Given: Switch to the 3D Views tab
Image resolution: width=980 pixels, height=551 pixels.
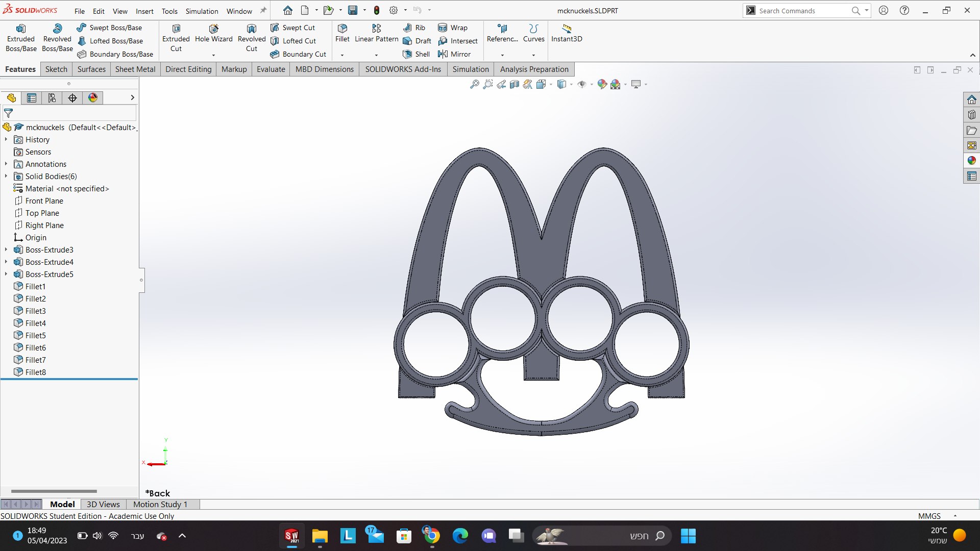Looking at the screenshot, I should tap(103, 504).
